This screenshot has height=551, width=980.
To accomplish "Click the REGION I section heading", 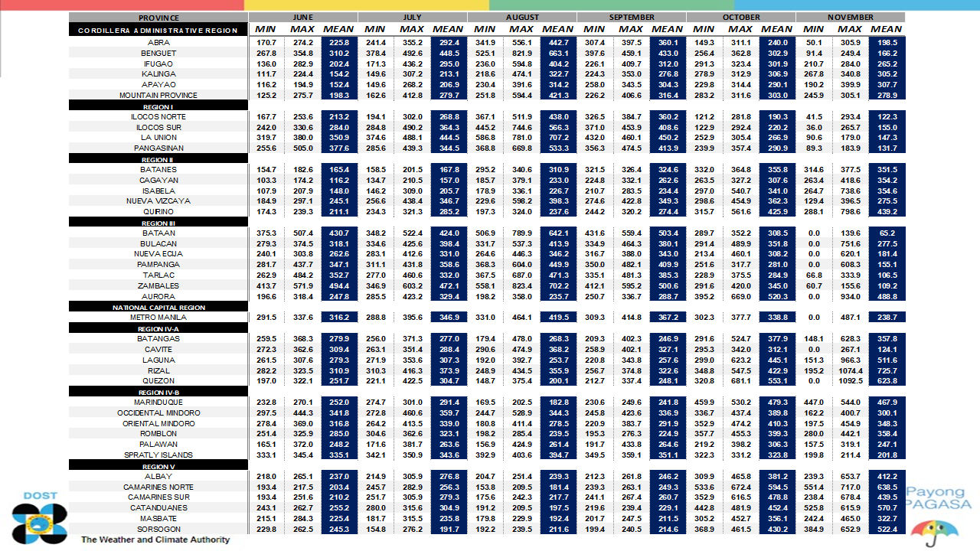I will [x=158, y=106].
